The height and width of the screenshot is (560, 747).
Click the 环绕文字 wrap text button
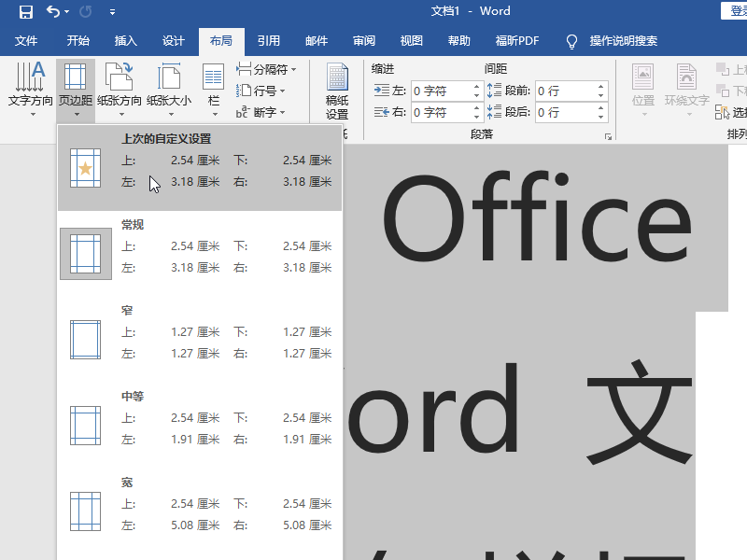(x=687, y=90)
